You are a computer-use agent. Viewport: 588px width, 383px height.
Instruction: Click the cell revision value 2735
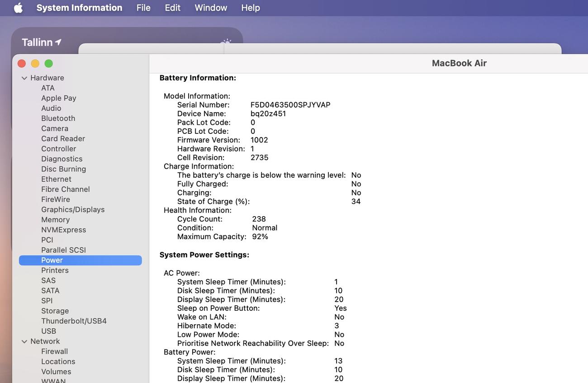tap(260, 158)
